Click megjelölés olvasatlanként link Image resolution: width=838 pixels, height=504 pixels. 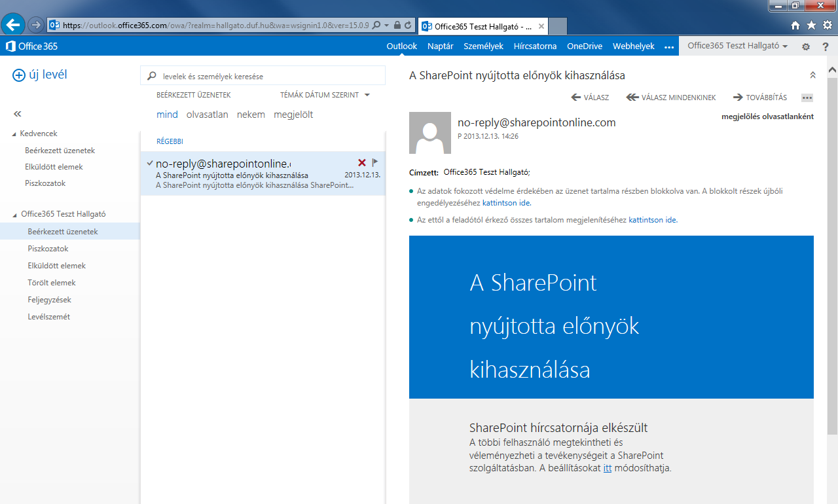pyautogui.click(x=767, y=117)
